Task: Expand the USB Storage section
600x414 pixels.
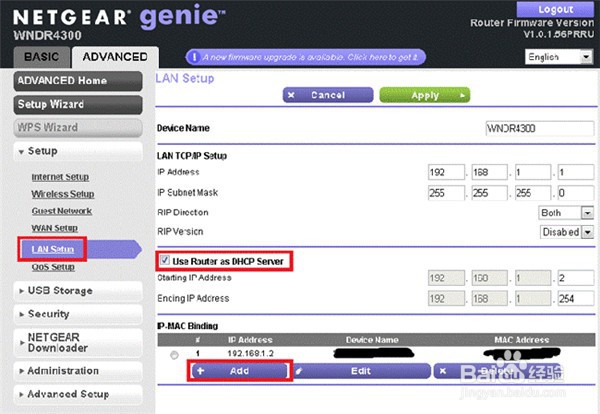Action: 78,291
